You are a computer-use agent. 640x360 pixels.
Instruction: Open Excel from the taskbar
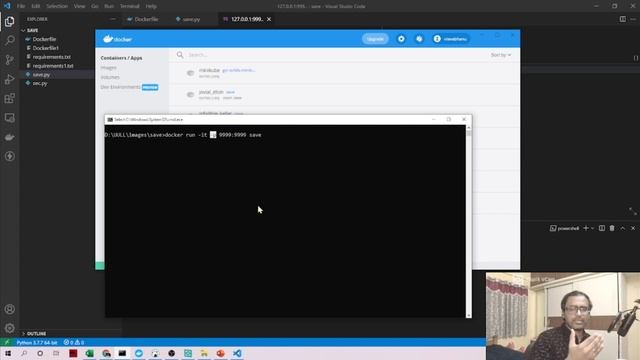(x=89, y=353)
